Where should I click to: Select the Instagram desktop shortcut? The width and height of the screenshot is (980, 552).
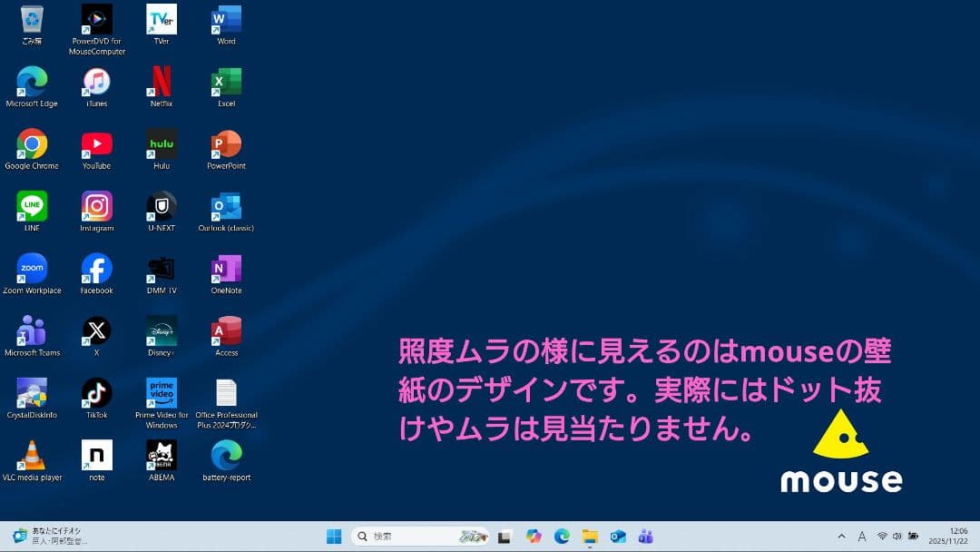click(x=97, y=212)
